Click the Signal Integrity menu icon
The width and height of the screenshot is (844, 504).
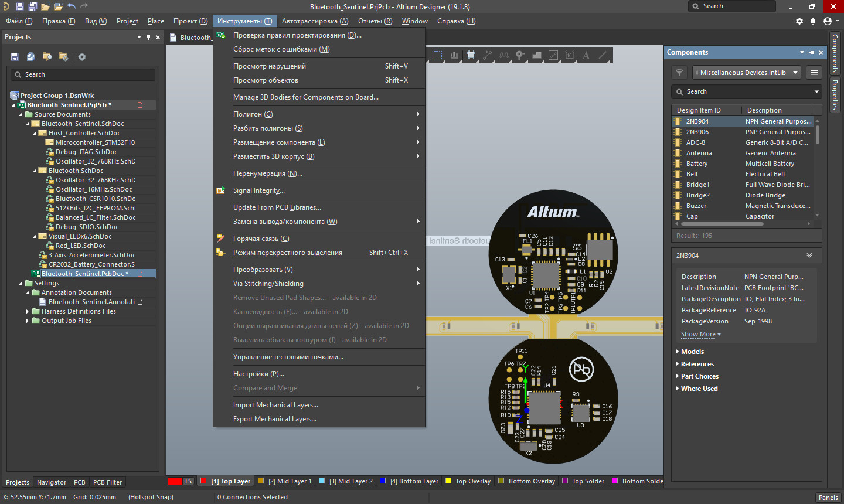[220, 190]
